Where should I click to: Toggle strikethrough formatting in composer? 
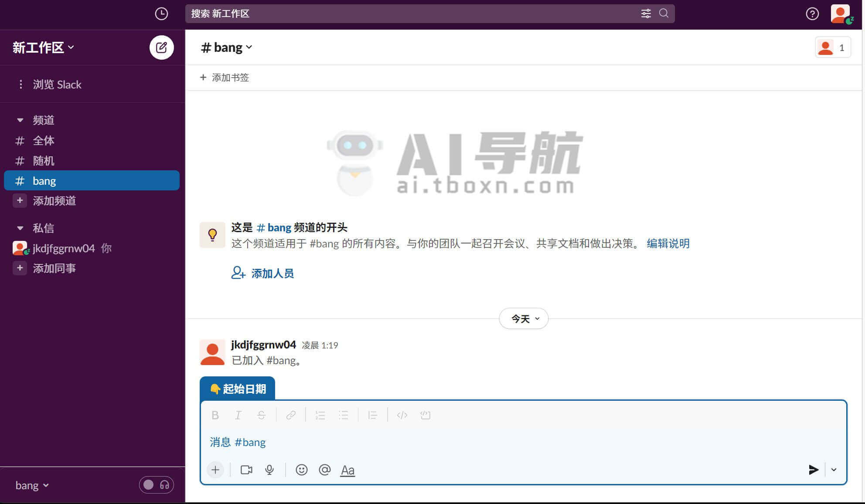pyautogui.click(x=261, y=415)
